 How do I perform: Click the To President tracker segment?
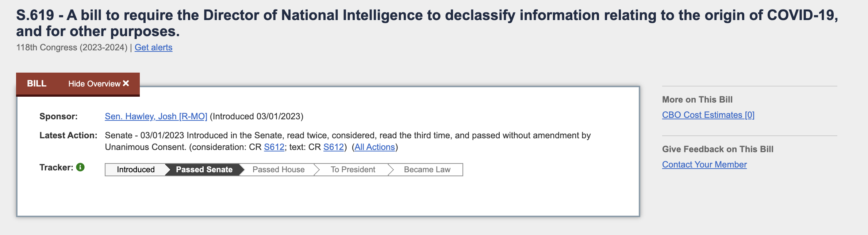(x=353, y=169)
